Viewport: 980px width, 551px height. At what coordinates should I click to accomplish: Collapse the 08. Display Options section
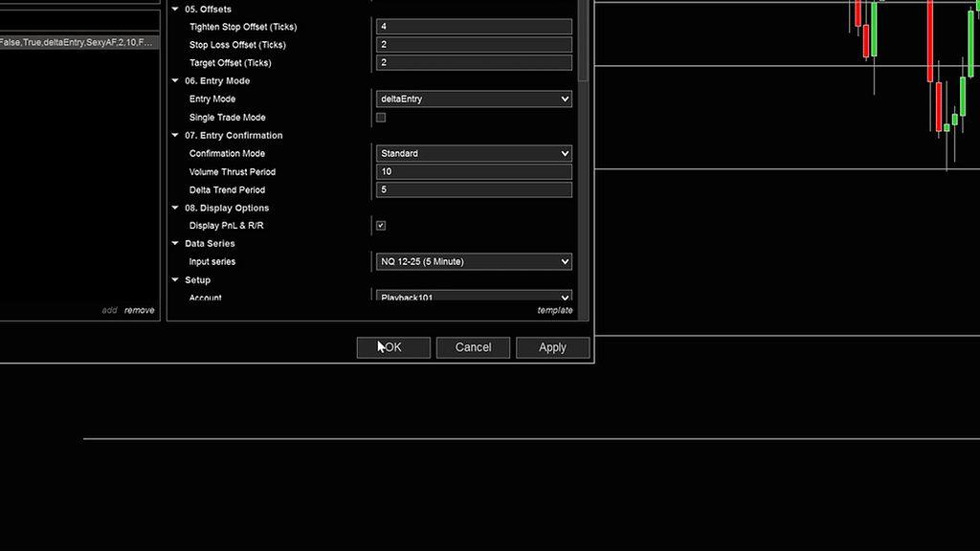pyautogui.click(x=175, y=209)
